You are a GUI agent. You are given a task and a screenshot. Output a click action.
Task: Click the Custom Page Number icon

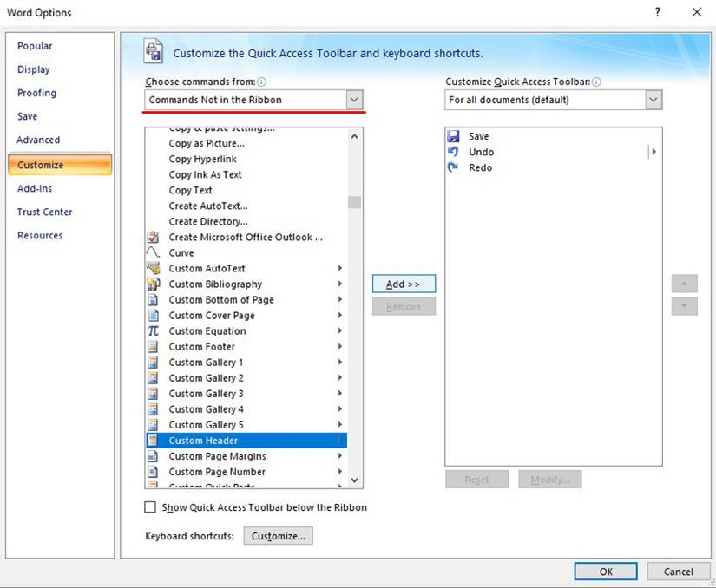[153, 472]
